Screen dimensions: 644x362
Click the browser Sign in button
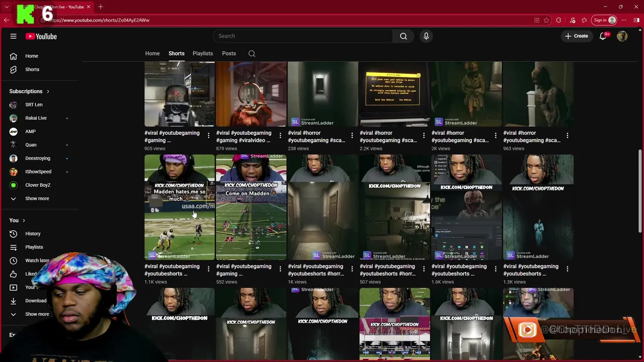click(604, 20)
